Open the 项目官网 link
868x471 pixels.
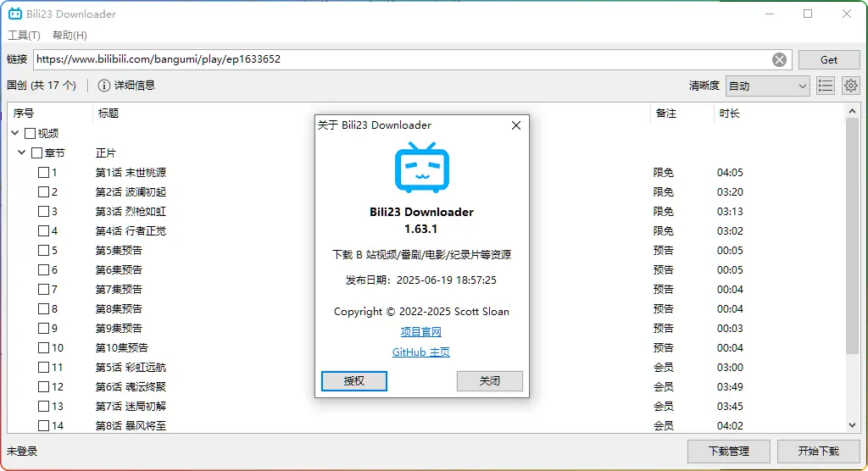pos(420,331)
